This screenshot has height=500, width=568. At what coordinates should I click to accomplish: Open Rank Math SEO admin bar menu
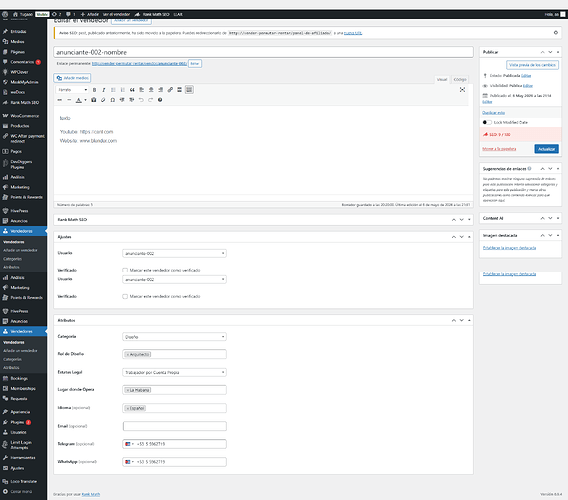[x=152, y=14]
